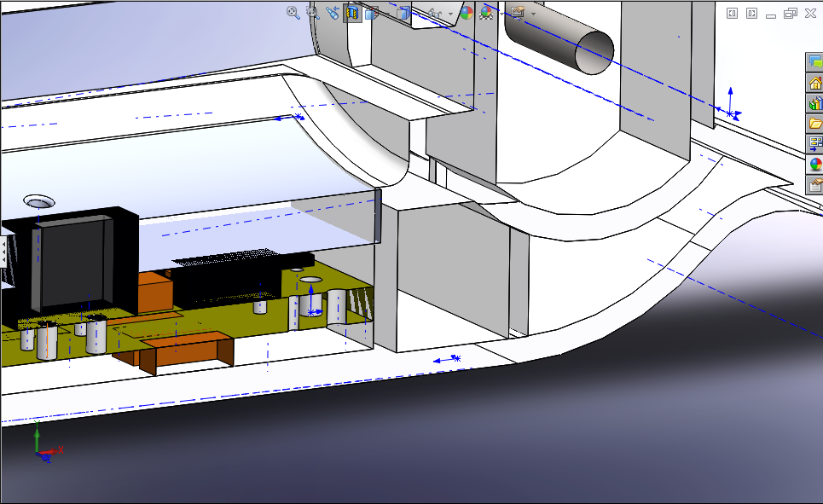Open the Custom Properties task pane tab
This screenshot has height=504, width=823.
click(x=814, y=185)
